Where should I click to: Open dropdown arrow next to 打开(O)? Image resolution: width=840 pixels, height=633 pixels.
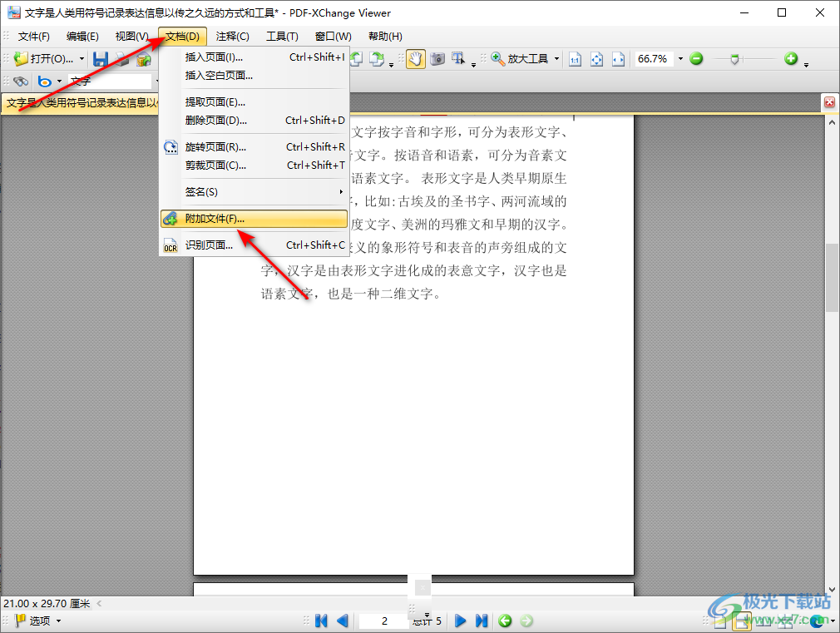(x=82, y=58)
